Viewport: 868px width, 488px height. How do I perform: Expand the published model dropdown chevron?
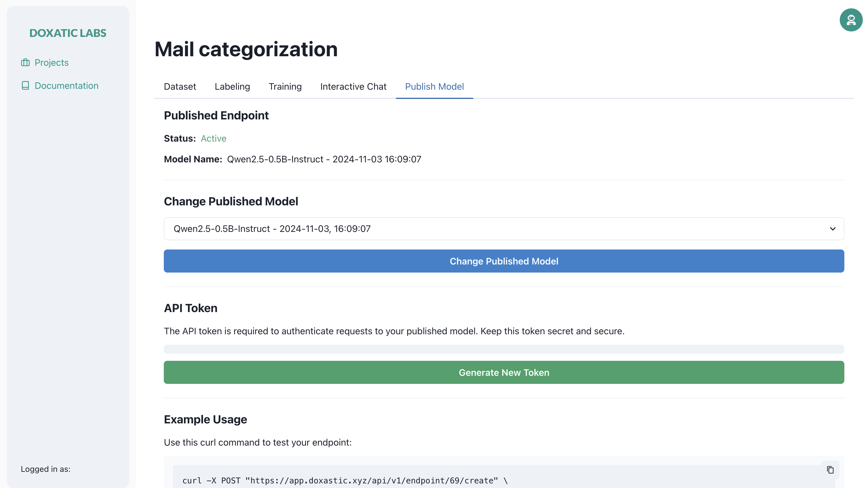coord(833,229)
